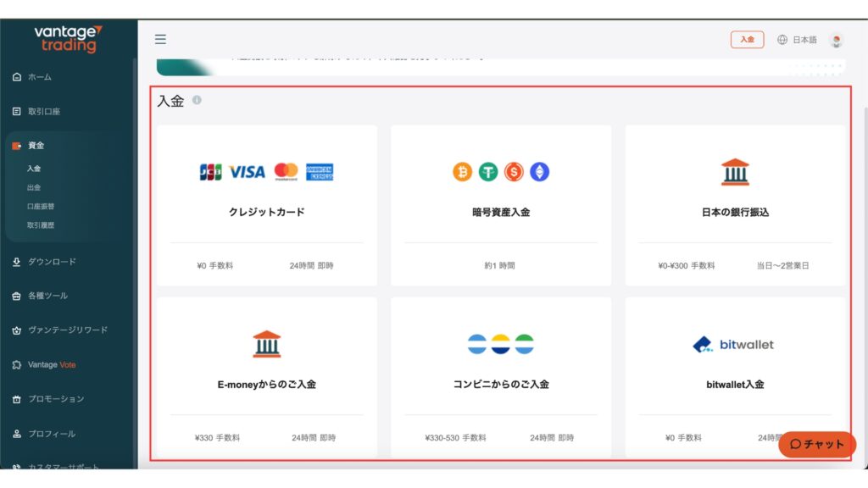The image size is (868, 488).
Task: Open 口座振替 submenu item
Action: (x=41, y=206)
